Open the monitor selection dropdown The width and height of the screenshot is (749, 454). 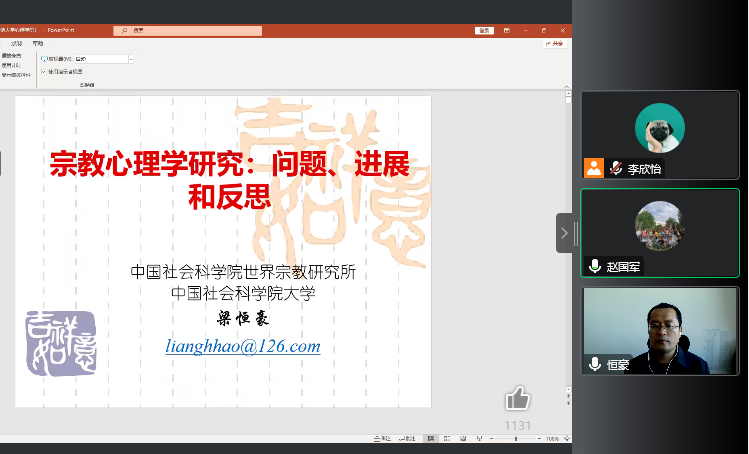[x=131, y=59]
